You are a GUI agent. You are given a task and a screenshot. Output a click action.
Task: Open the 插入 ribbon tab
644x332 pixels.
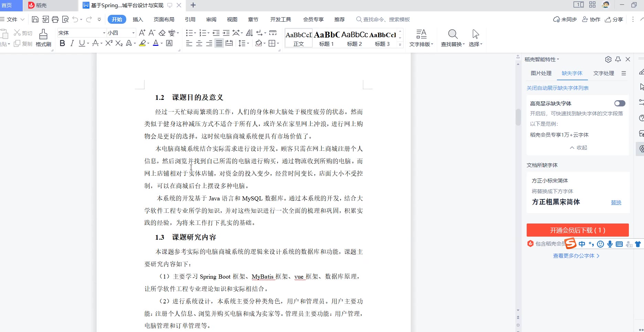coord(138,19)
